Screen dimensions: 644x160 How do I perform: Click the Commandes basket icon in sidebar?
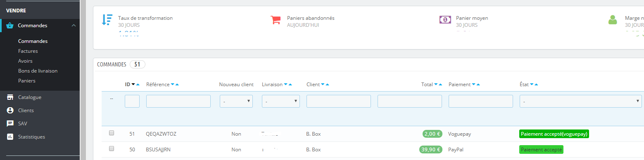10,26
